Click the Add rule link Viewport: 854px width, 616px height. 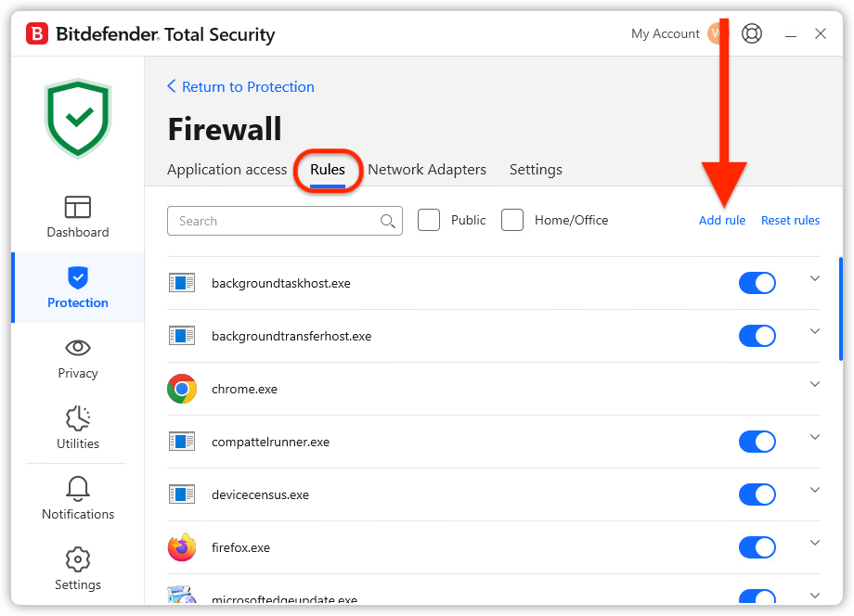tap(721, 221)
